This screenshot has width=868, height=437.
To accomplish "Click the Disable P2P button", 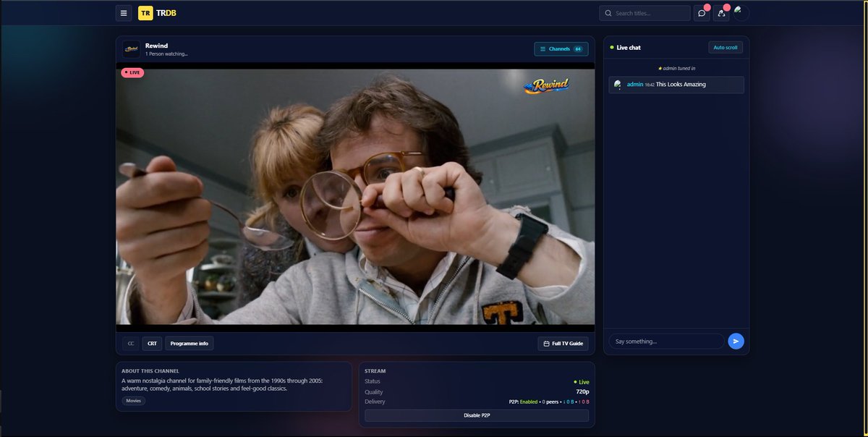I will pyautogui.click(x=477, y=415).
